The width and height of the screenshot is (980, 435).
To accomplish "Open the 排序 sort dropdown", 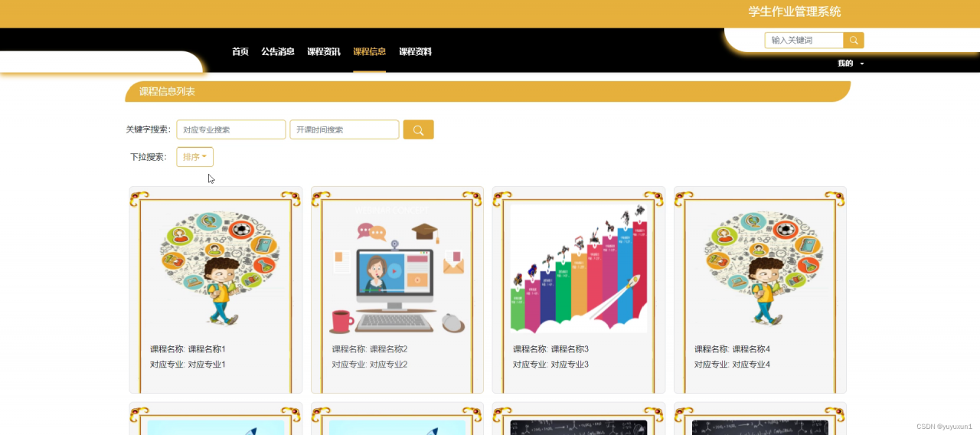I will pyautogui.click(x=194, y=157).
